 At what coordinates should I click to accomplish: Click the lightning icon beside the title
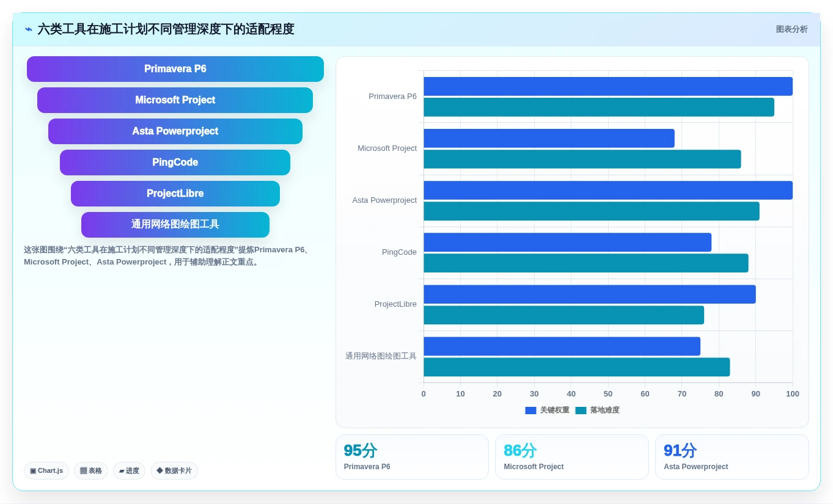point(29,29)
